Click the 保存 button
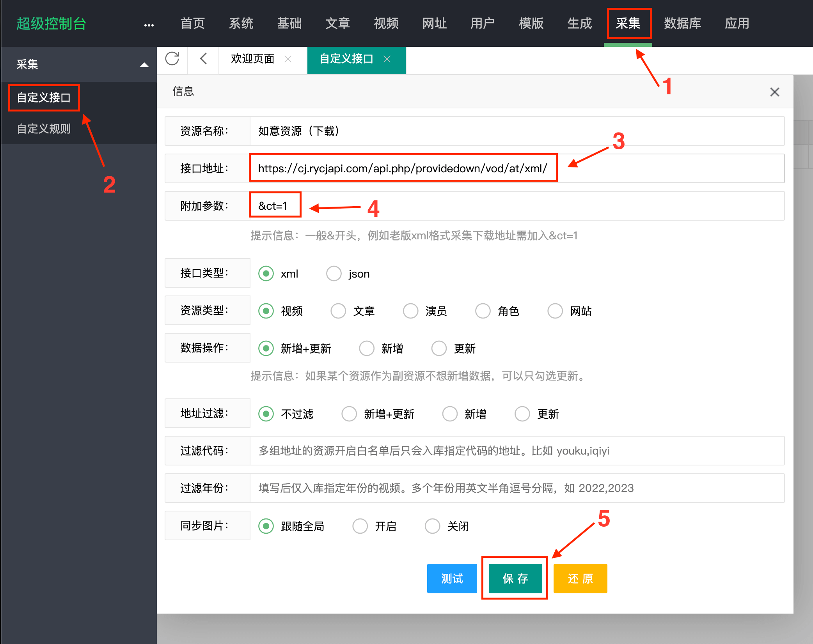Image resolution: width=813 pixels, height=644 pixels. point(515,579)
